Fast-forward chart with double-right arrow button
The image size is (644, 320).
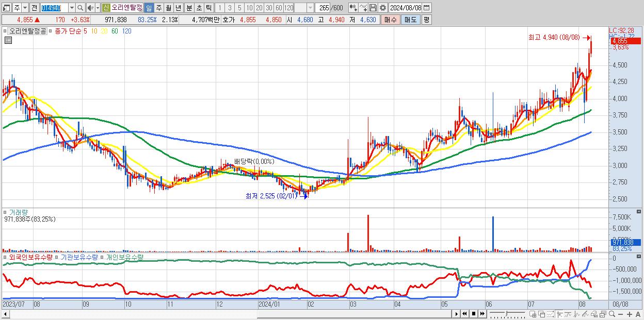coord(482,314)
